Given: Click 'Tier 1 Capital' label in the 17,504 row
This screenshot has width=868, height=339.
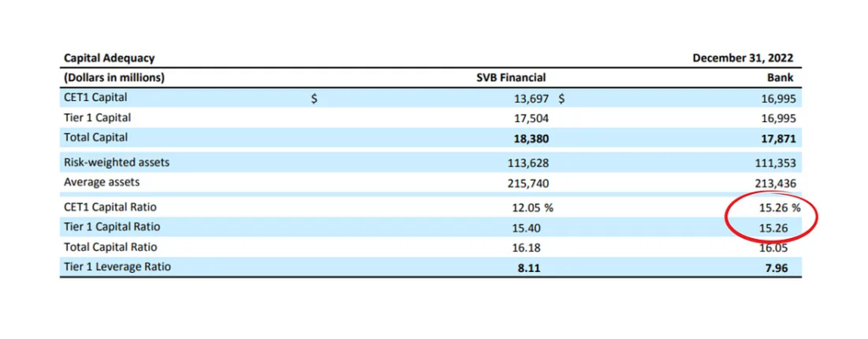Looking at the screenshot, I should (97, 118).
